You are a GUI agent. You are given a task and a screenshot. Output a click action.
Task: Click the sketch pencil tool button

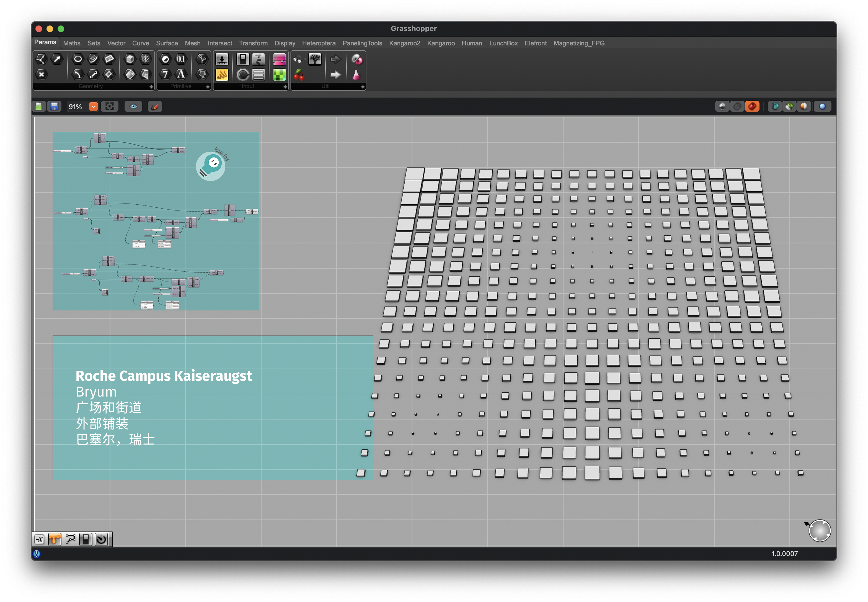click(155, 107)
